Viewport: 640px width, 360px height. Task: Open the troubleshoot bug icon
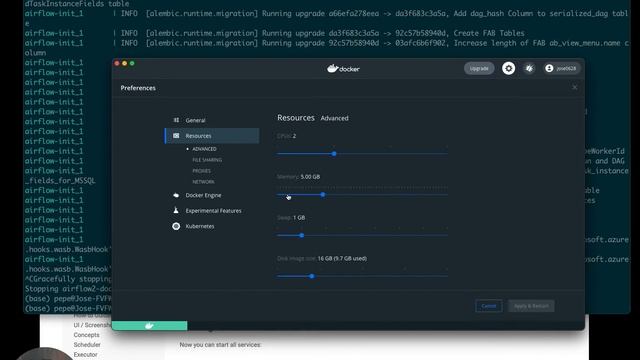529,69
